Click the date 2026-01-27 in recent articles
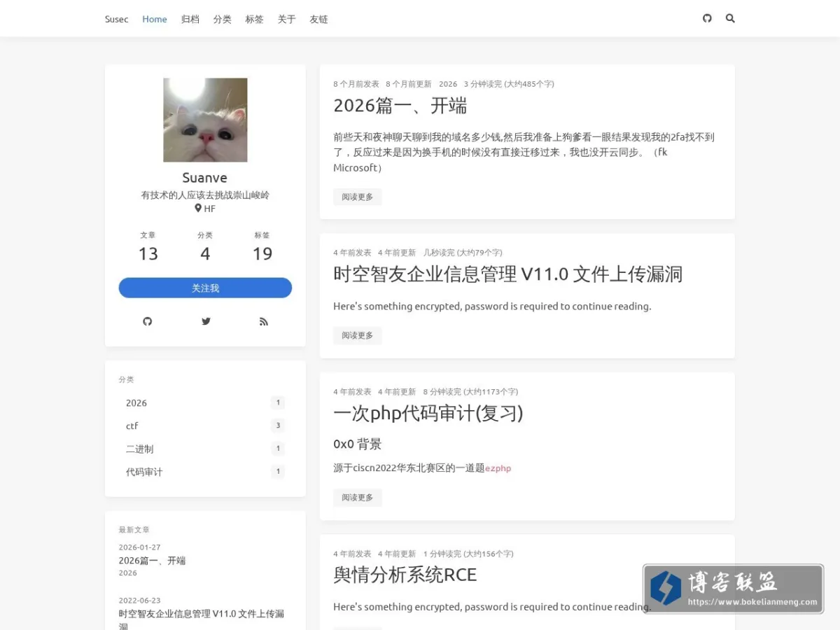The width and height of the screenshot is (840, 630). pyautogui.click(x=140, y=547)
